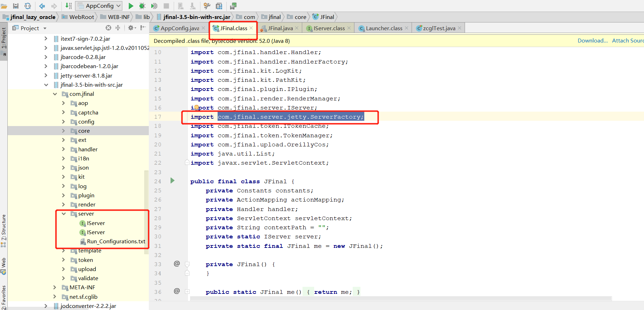The width and height of the screenshot is (644, 310).
Task: Toggle code fold marker at line 33
Action: (187, 264)
